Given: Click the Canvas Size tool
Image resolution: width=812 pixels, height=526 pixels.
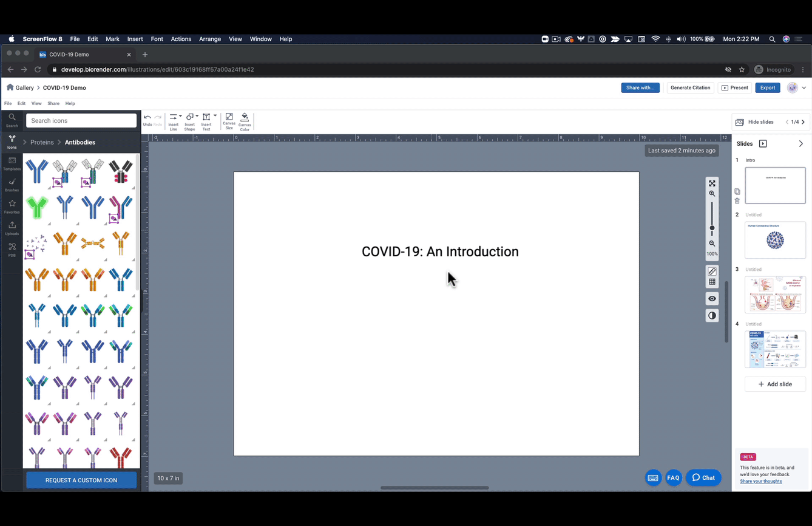Looking at the screenshot, I should 229,120.
